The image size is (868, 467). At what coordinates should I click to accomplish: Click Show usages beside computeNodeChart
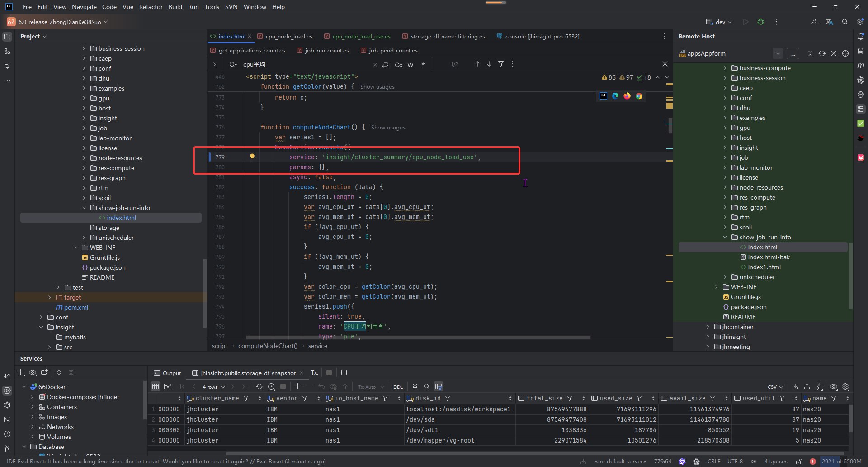pos(388,128)
